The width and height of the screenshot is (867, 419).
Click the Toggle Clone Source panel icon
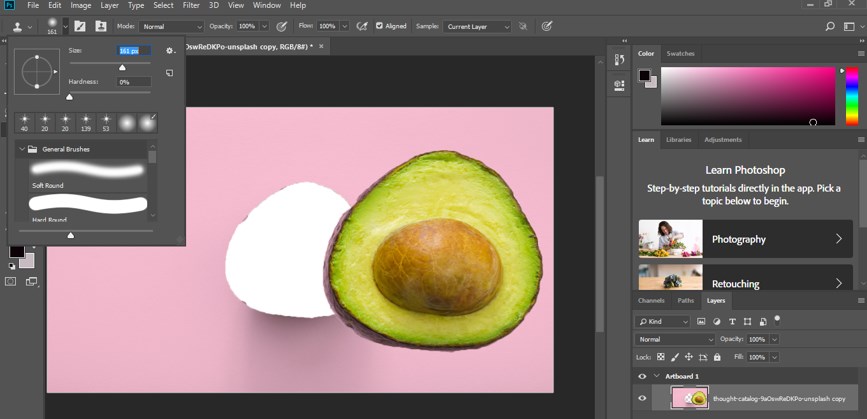pos(102,26)
